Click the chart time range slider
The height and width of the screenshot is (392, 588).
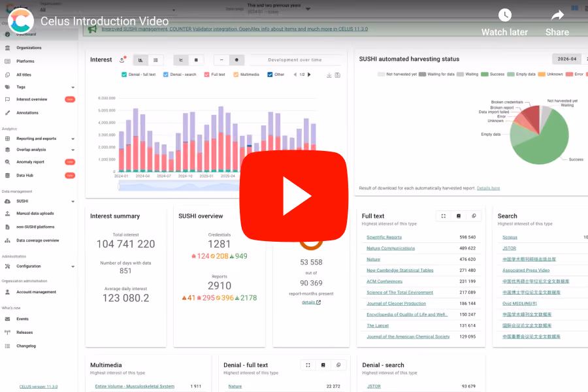[179, 186]
